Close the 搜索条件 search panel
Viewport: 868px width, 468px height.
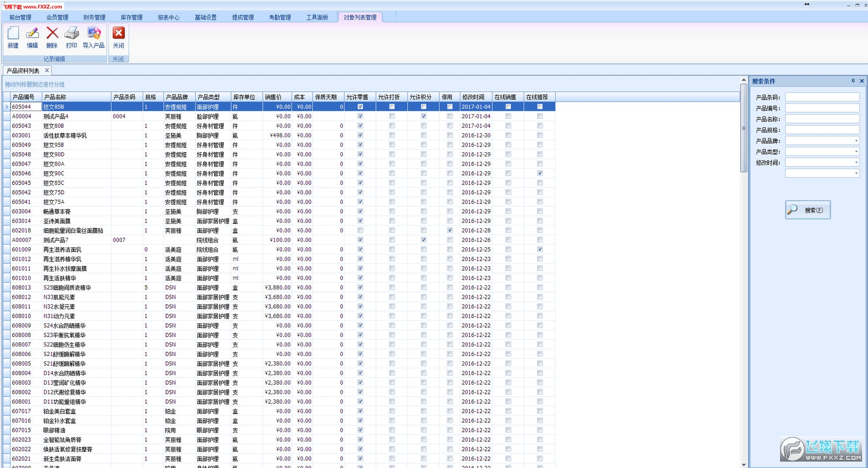click(862, 81)
